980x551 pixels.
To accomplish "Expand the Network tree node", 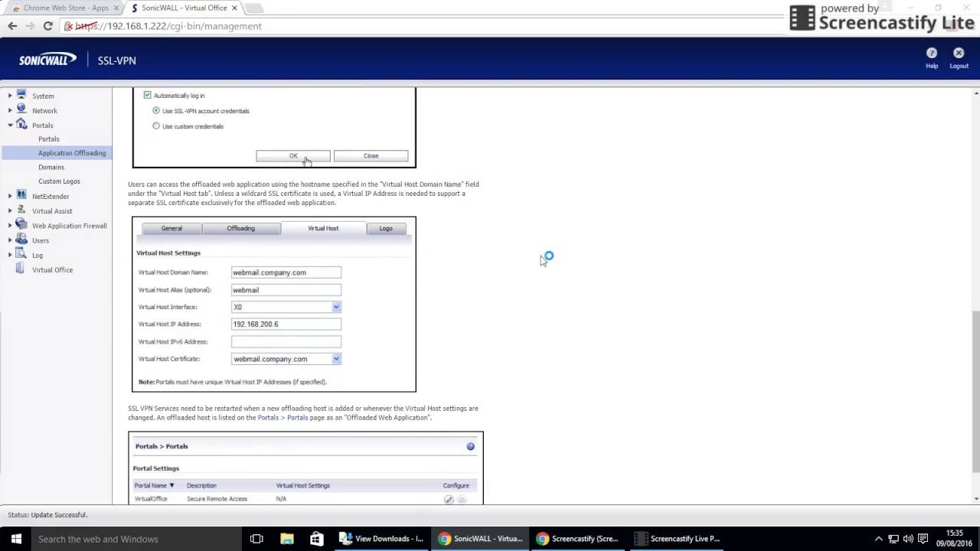I will 10,110.
